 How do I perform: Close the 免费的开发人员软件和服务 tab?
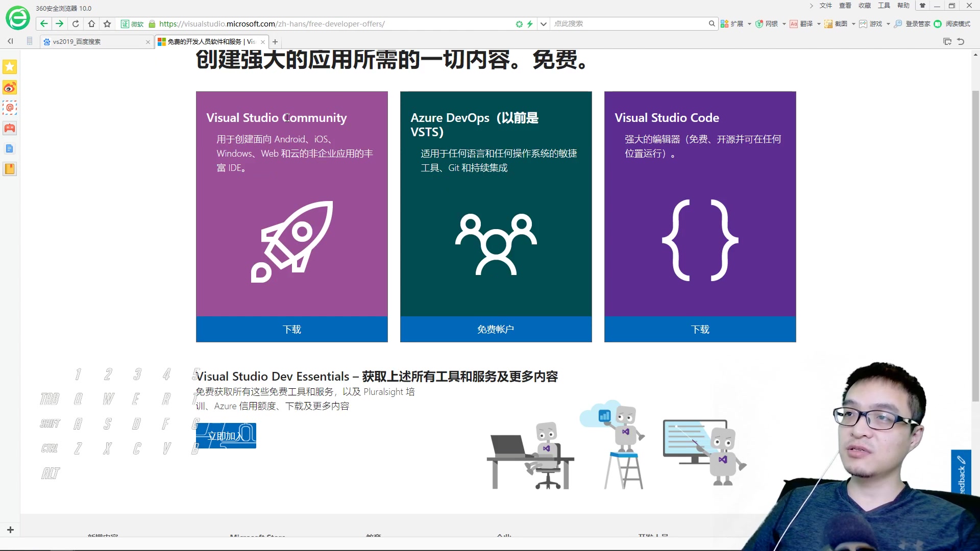263,42
